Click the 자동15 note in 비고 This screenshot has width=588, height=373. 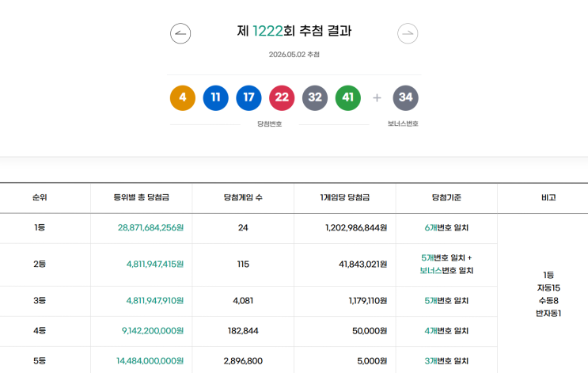click(x=548, y=287)
